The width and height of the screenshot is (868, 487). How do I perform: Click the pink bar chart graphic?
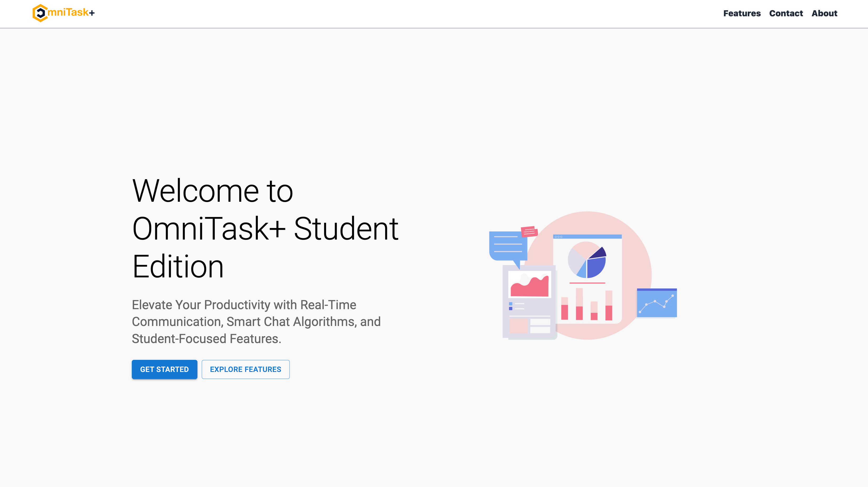[x=587, y=304]
